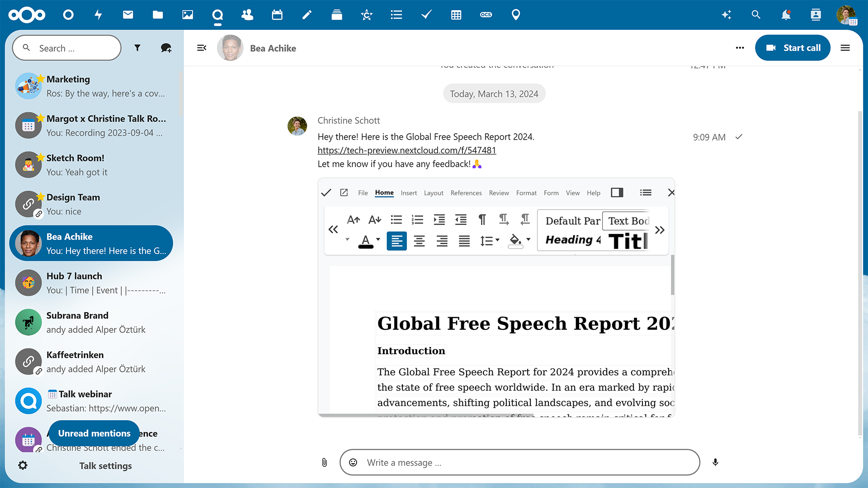Open the Calendar app in top bar
Image resolution: width=868 pixels, height=488 pixels.
[277, 15]
